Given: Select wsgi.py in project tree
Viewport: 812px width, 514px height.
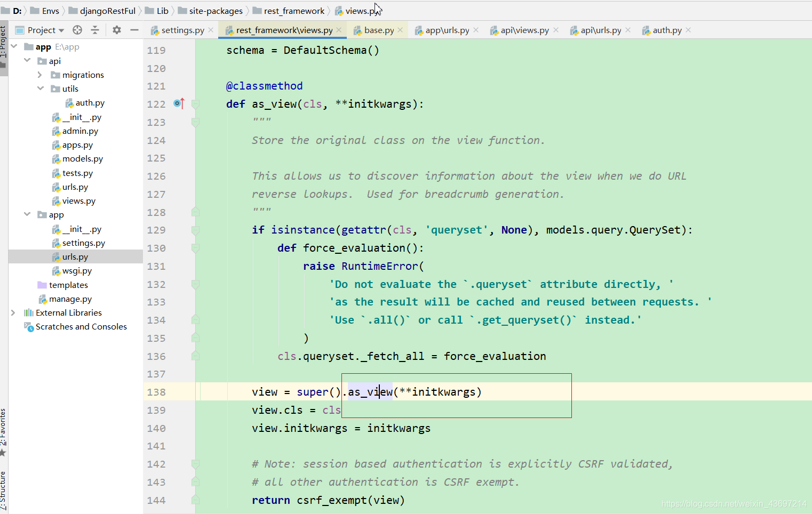Looking at the screenshot, I should (x=72, y=271).
